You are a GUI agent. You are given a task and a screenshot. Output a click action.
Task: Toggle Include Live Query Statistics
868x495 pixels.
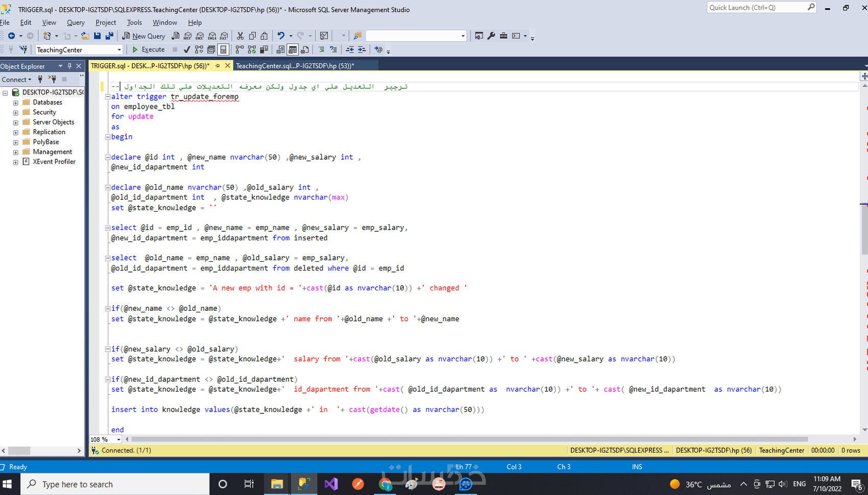coord(252,49)
